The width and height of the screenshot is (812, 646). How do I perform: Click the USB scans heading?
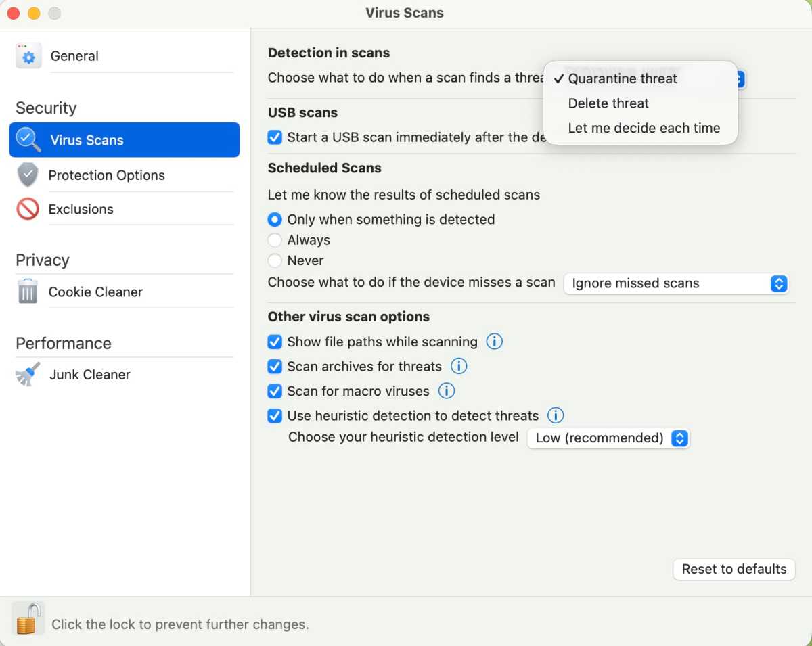tap(302, 112)
